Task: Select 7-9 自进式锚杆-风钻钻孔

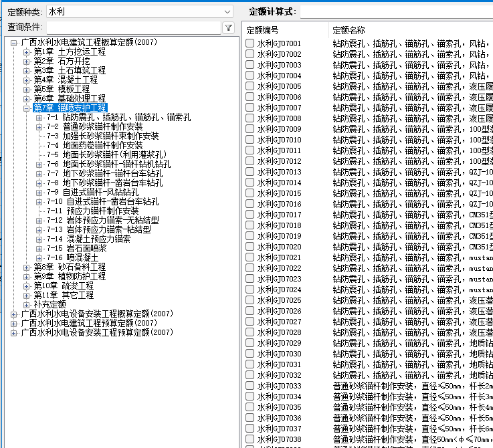Action: (93, 192)
